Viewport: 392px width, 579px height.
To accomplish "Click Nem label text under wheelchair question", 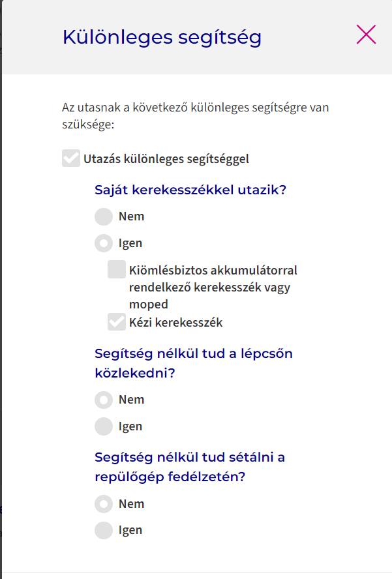I will (131, 216).
